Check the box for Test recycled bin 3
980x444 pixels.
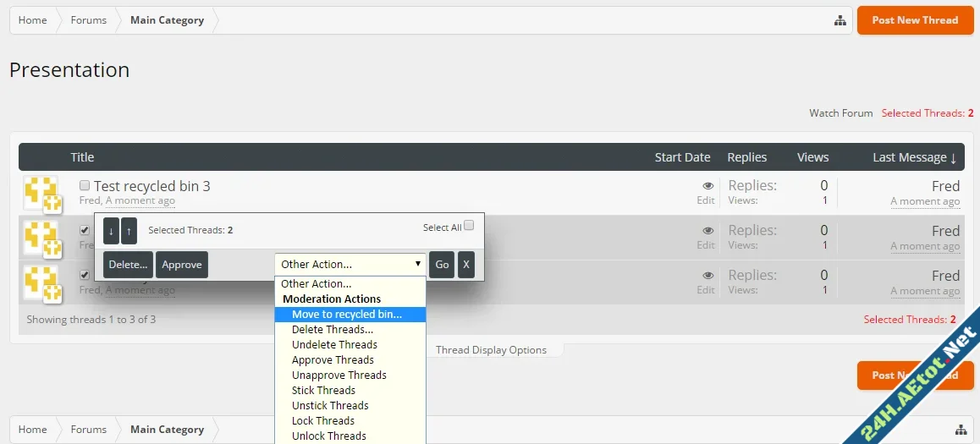85,185
